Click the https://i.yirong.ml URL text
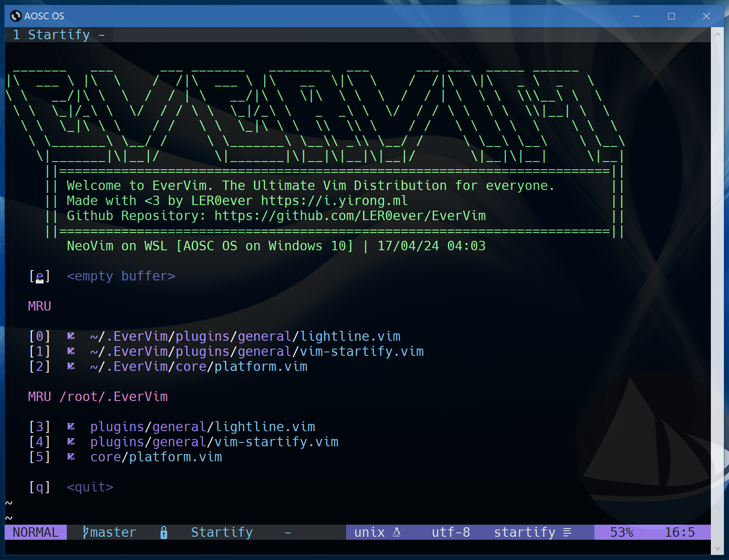Screen dimensions: 729x560 coord(335,200)
